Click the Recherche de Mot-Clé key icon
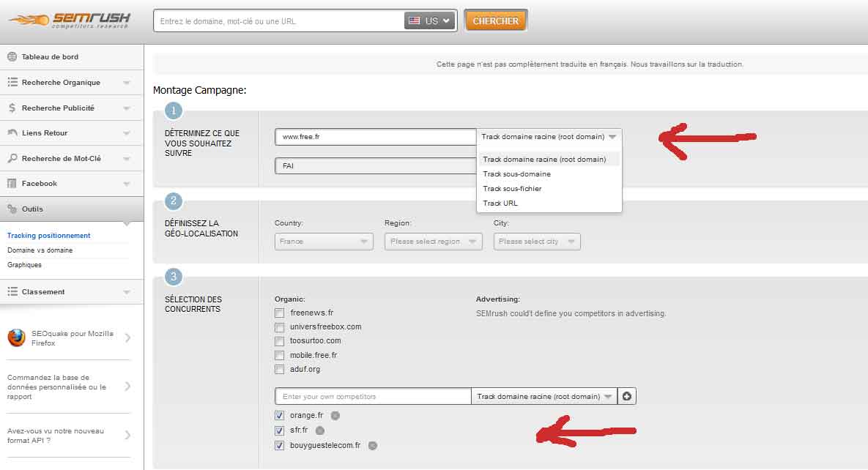The height and width of the screenshot is (470, 868). point(12,158)
